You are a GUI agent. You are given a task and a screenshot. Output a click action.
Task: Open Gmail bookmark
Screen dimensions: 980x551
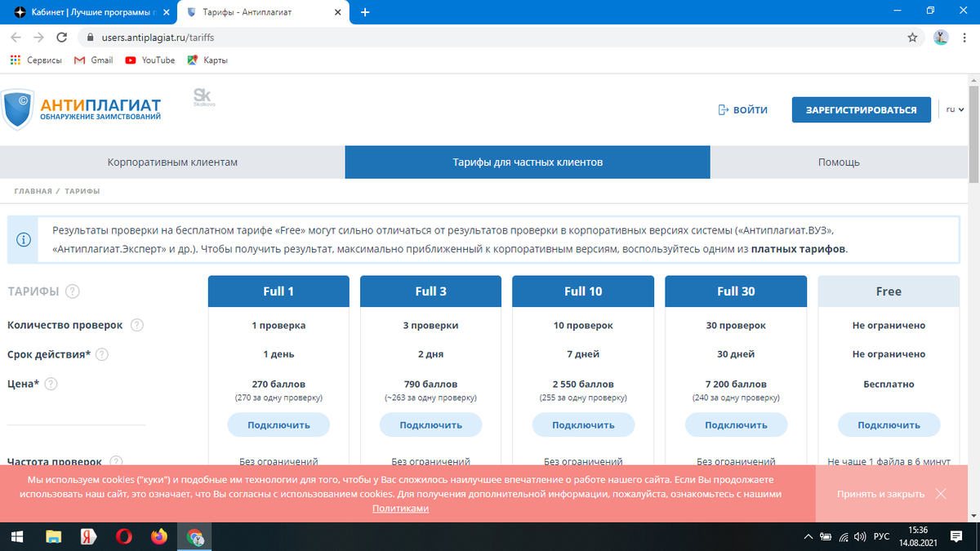93,60
